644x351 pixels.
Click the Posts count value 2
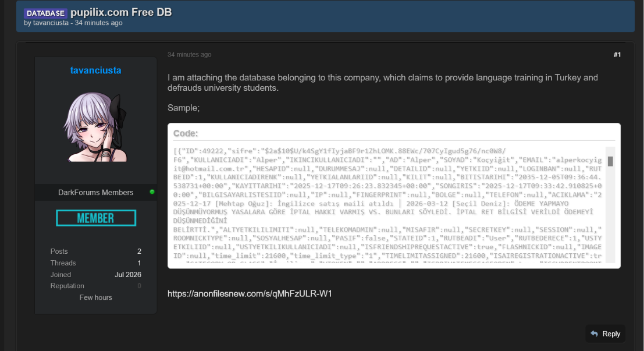[x=139, y=251]
